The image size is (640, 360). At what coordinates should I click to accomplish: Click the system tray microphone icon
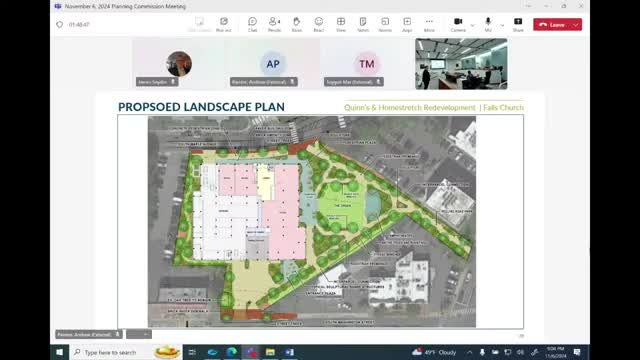(x=482, y=352)
